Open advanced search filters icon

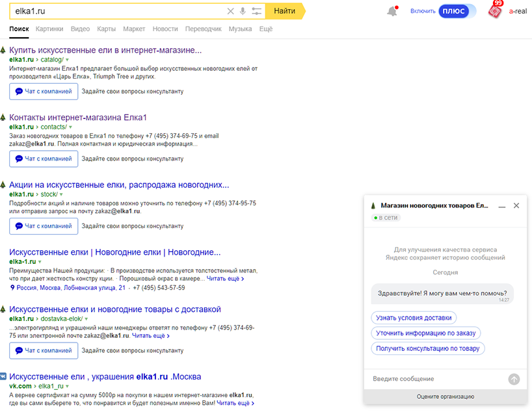[x=256, y=11]
